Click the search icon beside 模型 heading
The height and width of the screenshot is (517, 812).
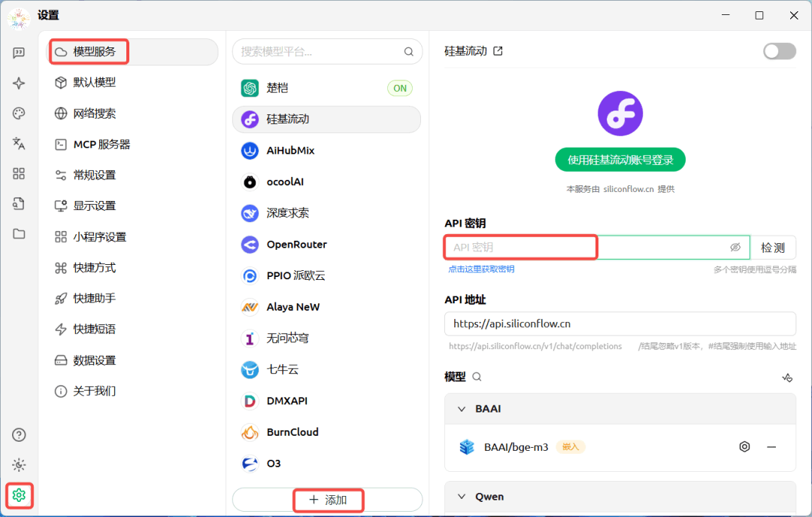[477, 377]
